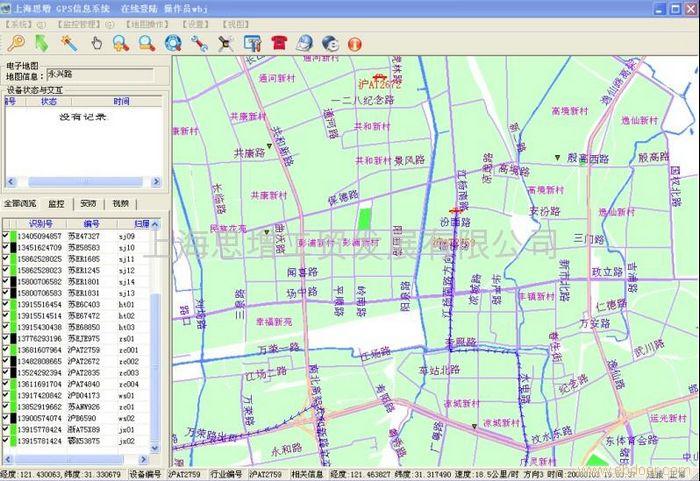700x481 pixels.
Task: Toggle the checkbox for 13915781424
Action: [x=5, y=440]
